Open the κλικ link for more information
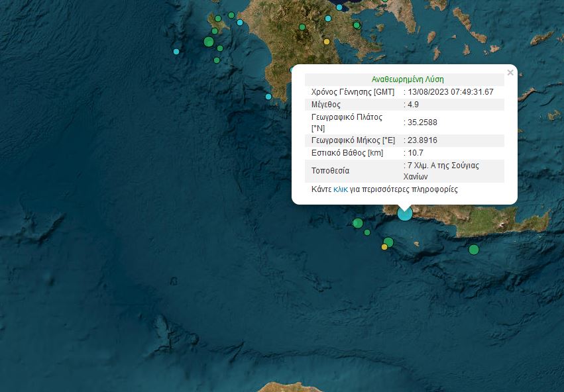 [x=340, y=189]
